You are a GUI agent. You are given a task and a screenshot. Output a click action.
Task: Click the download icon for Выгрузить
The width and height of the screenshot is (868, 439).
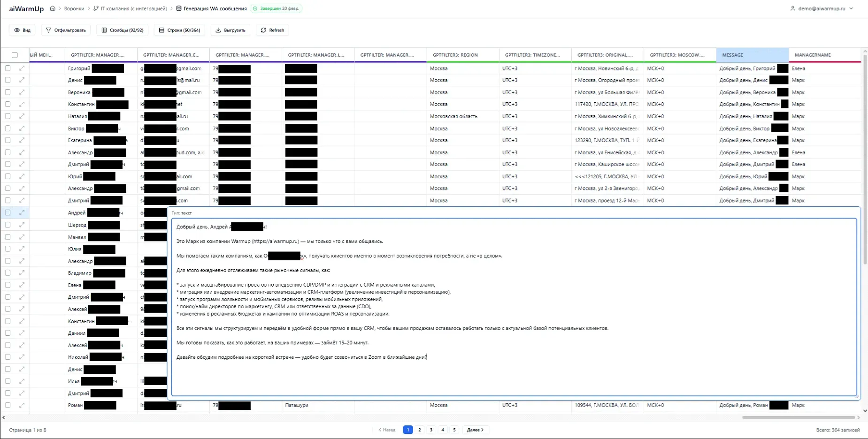(x=218, y=30)
